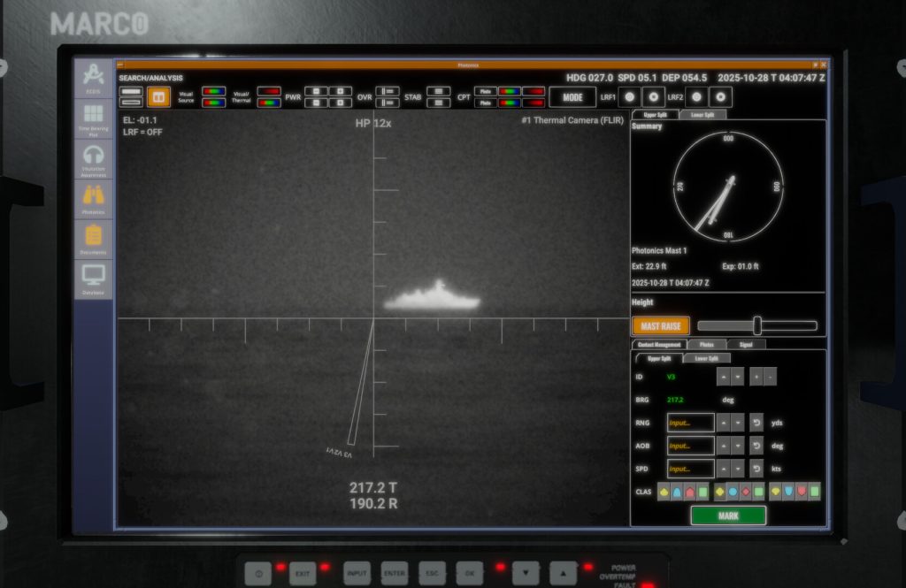Click the AOB input field
Screen dimensions: 906x588
pyautogui.click(x=690, y=446)
